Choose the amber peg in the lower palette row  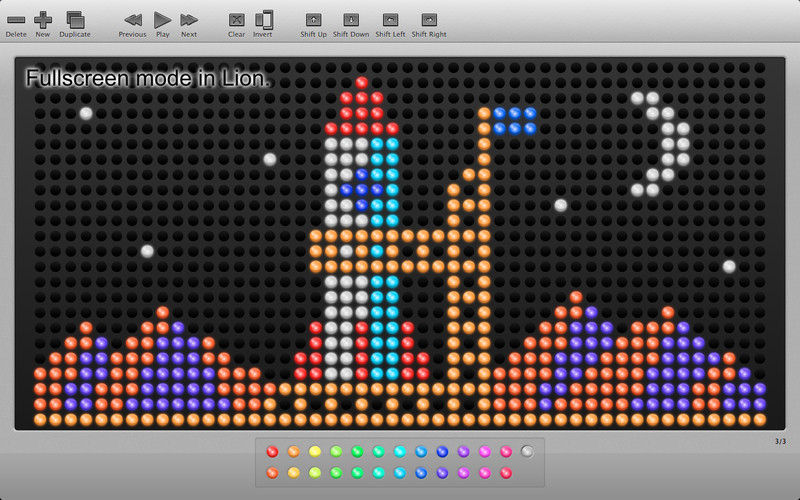coord(293,473)
